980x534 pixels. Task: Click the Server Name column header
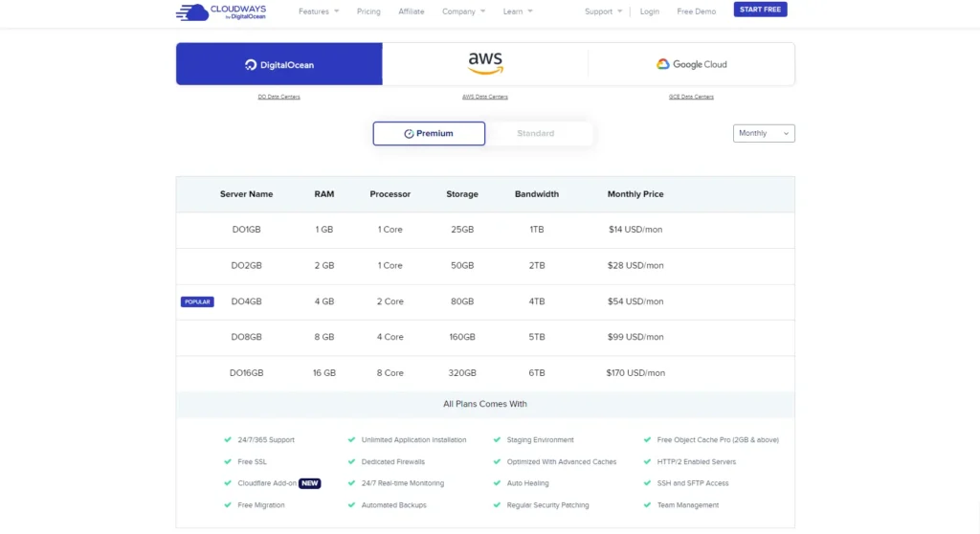[246, 194]
